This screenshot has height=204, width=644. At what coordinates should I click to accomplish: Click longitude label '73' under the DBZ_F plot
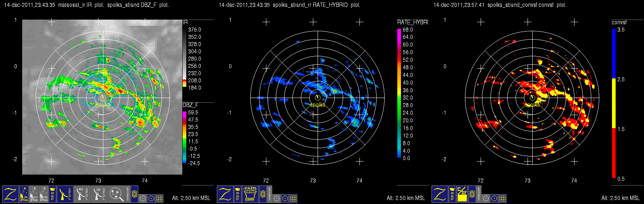tap(98, 180)
